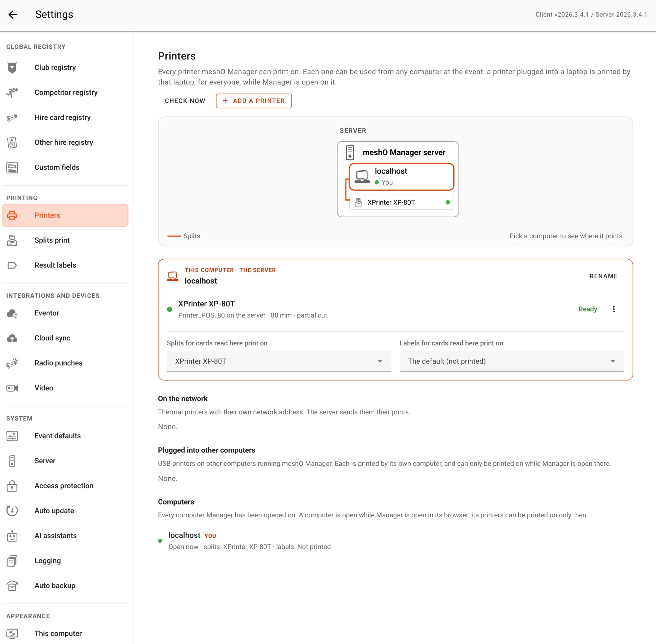Image resolution: width=656 pixels, height=644 pixels.
Task: Open This computer appearance settings
Action: pos(65,633)
